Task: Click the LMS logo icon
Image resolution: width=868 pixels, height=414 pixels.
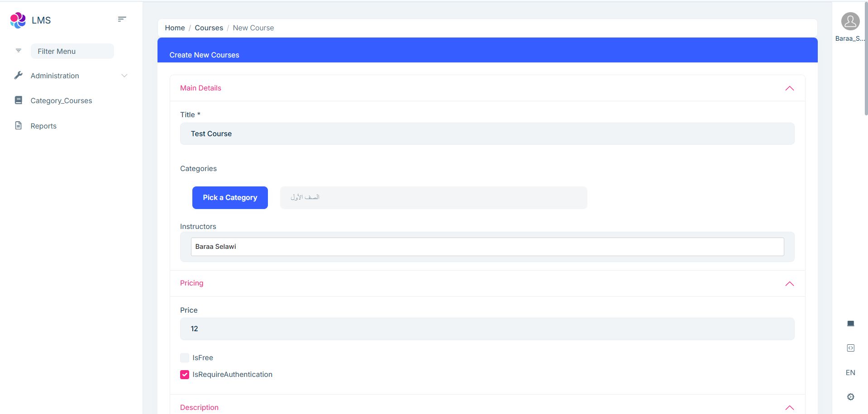Action: point(18,20)
